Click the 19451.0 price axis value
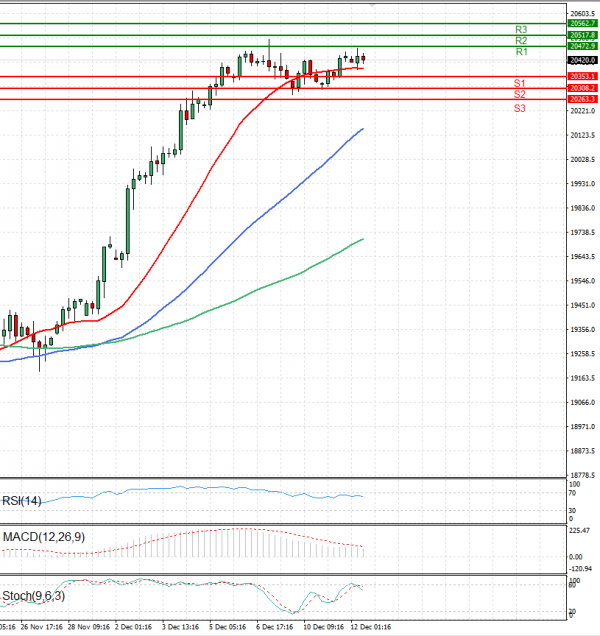This screenshot has width=600, height=636. (x=583, y=305)
